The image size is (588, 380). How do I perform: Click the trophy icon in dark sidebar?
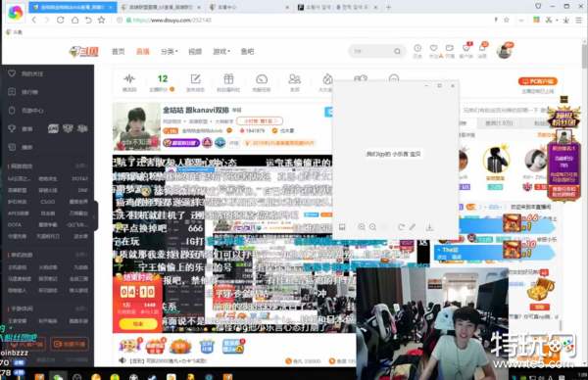pos(12,128)
